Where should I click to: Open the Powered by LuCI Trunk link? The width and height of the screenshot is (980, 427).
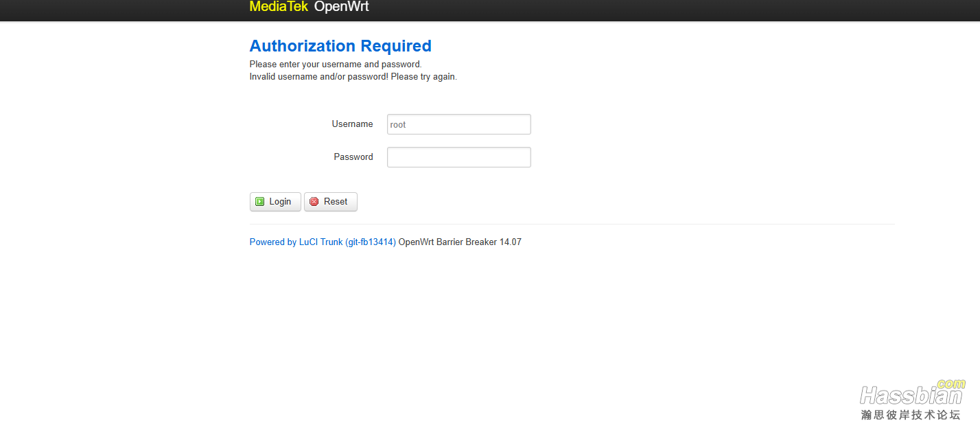[x=323, y=242]
